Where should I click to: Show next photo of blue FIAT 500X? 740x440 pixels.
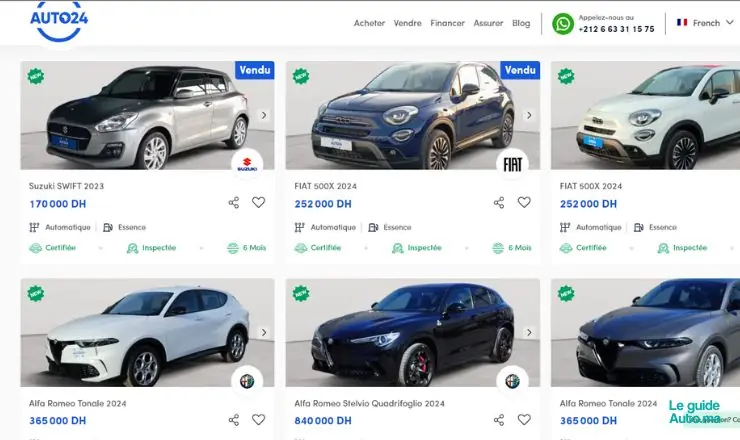point(529,115)
